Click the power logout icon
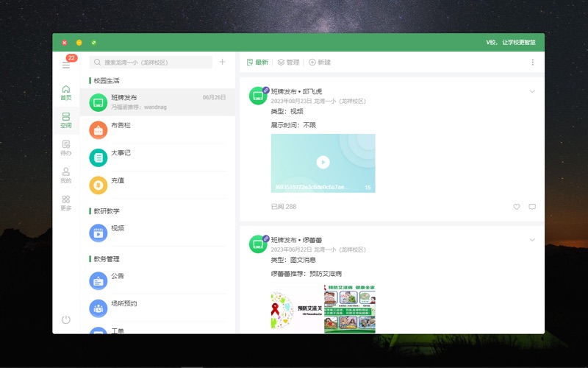The width and height of the screenshot is (588, 368). pyautogui.click(x=66, y=319)
